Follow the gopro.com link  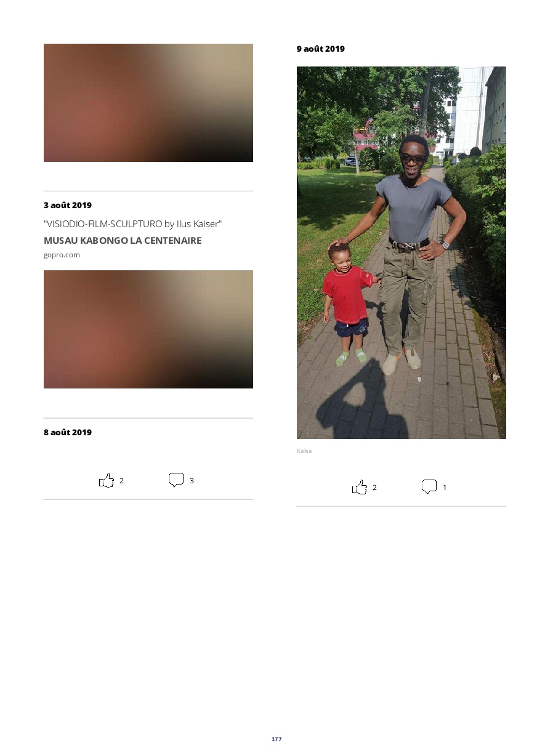62,255
